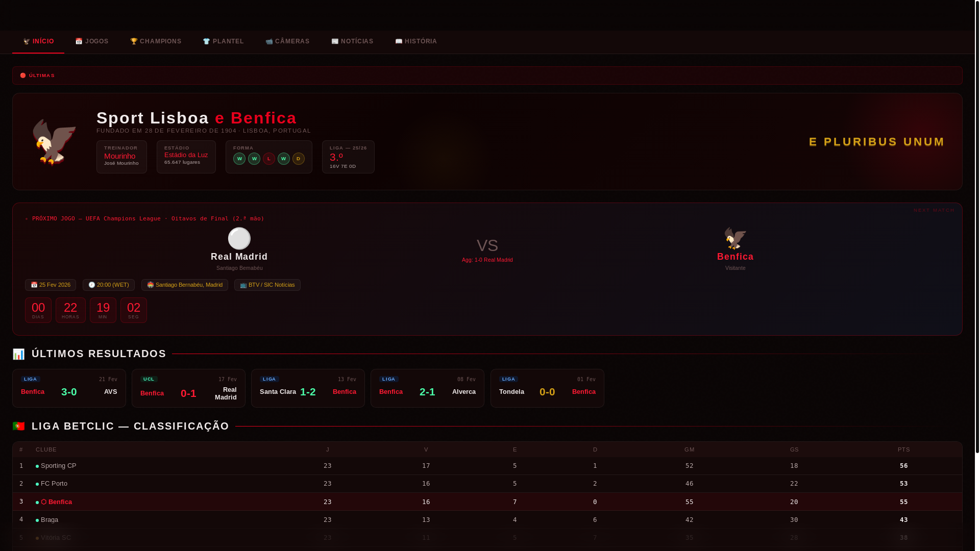The image size is (980, 551).
Task: Click the Real Madrid ball logo
Action: point(239,238)
